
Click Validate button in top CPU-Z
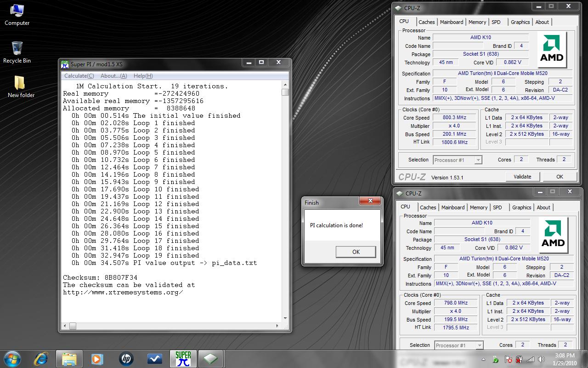[522, 177]
